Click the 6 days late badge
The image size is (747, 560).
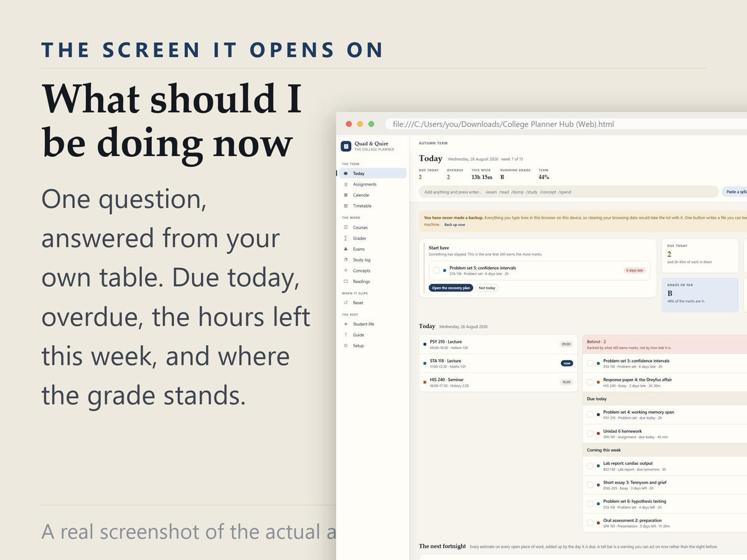pos(634,271)
